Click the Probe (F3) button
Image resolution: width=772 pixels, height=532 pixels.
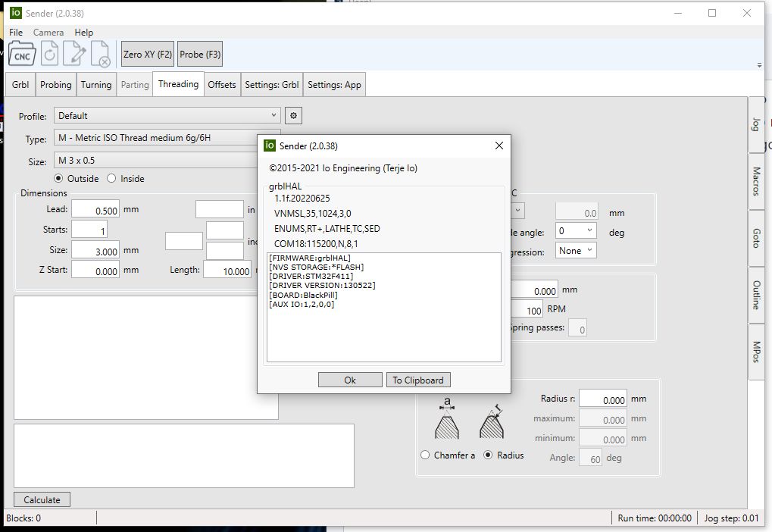tap(200, 55)
